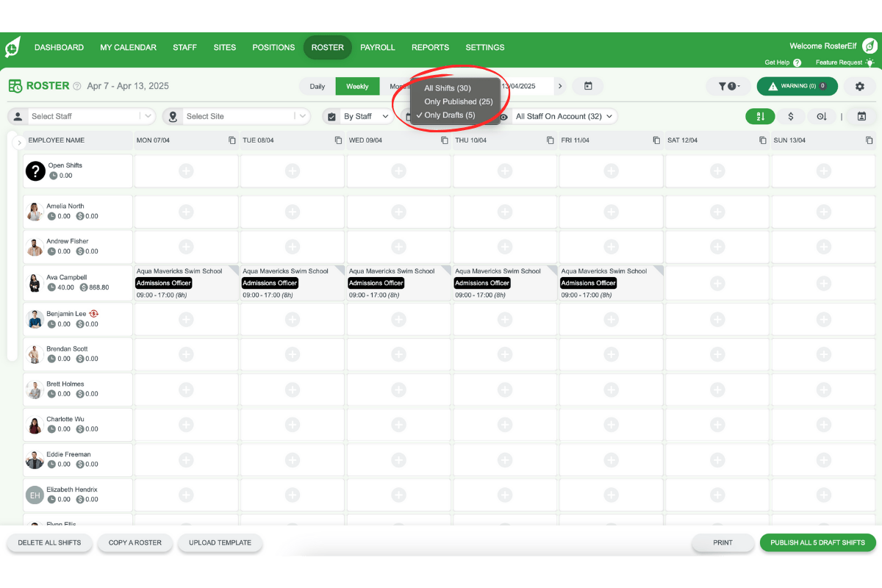Image resolution: width=882 pixels, height=588 pixels.
Task: Check the All Shifts (30) option
Action: tap(447, 88)
